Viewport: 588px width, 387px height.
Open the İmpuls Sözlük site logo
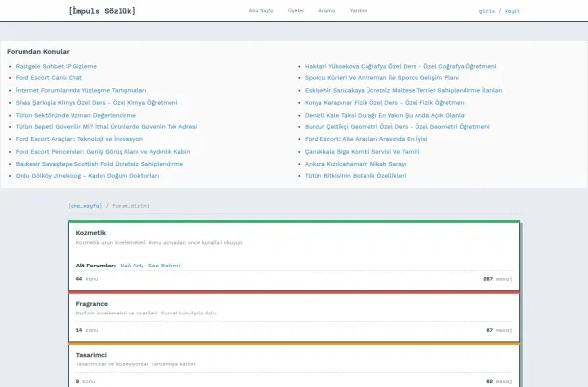(102, 11)
